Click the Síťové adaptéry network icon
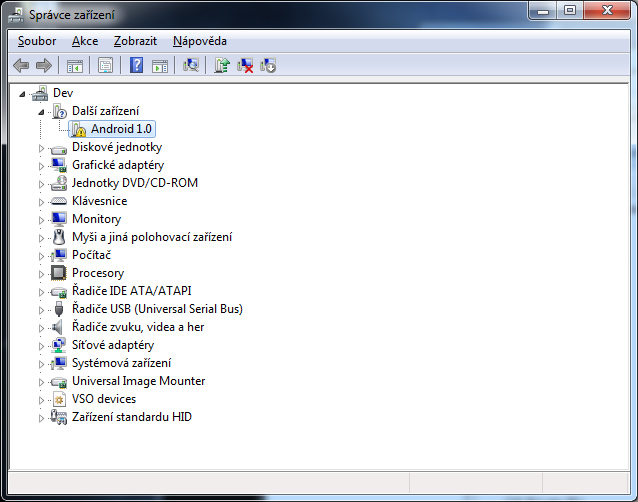Viewport: 638px width, 502px height. 59,345
